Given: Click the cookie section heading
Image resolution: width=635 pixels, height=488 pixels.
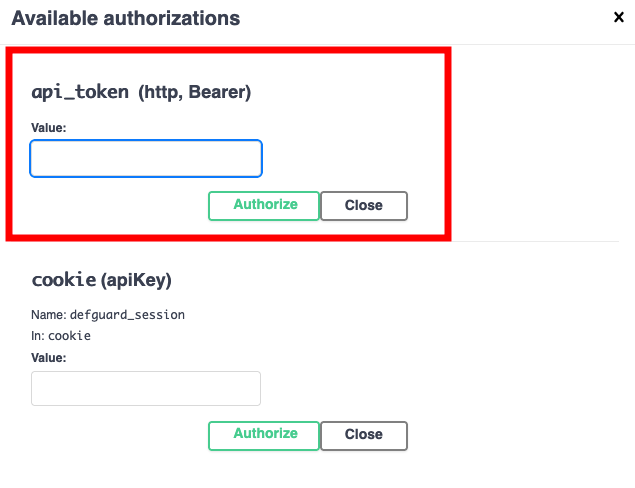Looking at the screenshot, I should tap(64, 280).
